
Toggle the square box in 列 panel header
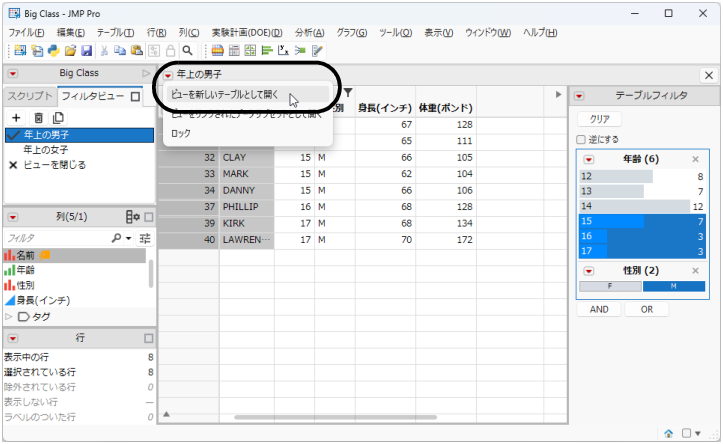click(148, 217)
